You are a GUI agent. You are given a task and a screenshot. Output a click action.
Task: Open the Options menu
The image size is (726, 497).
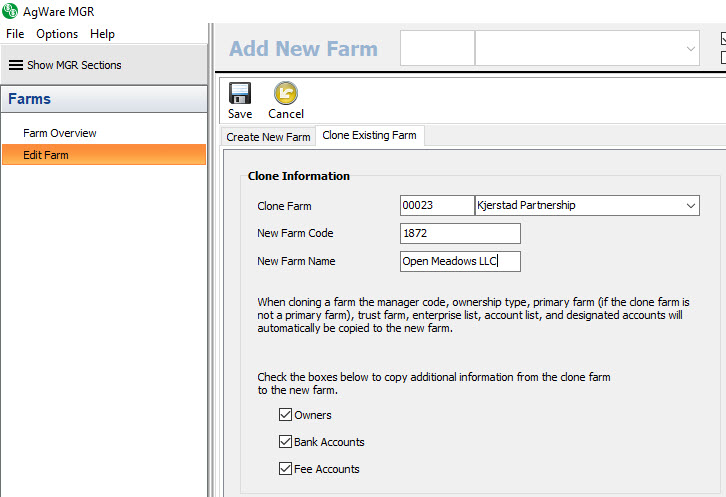57,34
